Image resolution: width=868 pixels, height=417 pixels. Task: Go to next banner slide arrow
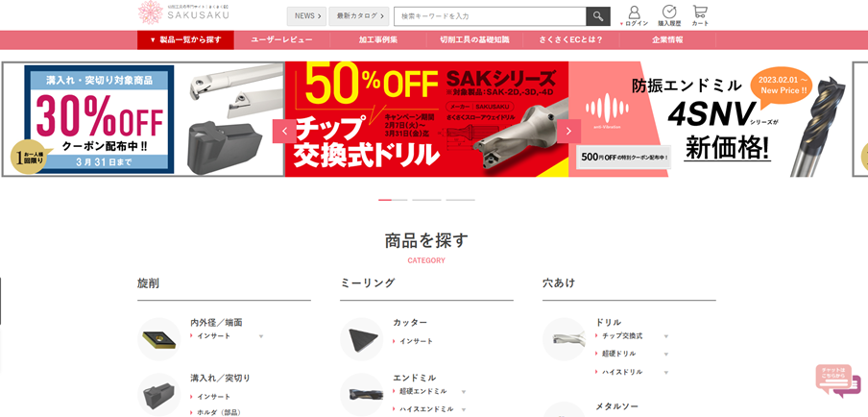coord(568,132)
